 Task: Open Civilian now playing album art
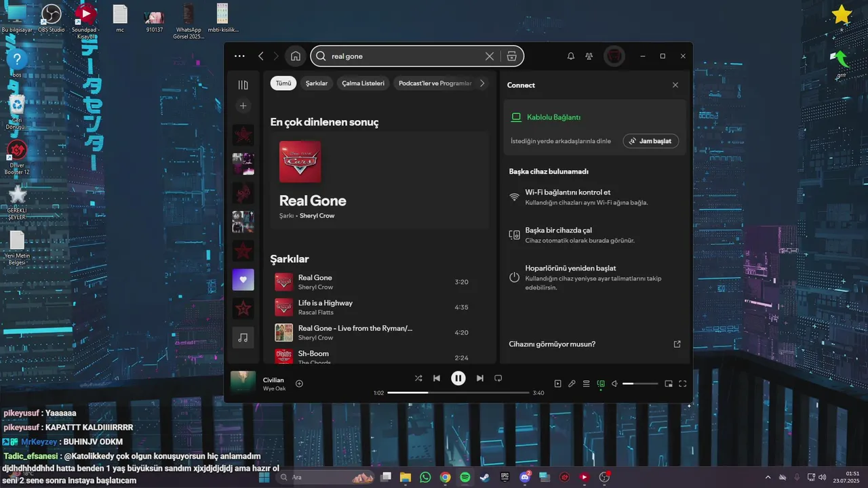(x=243, y=383)
